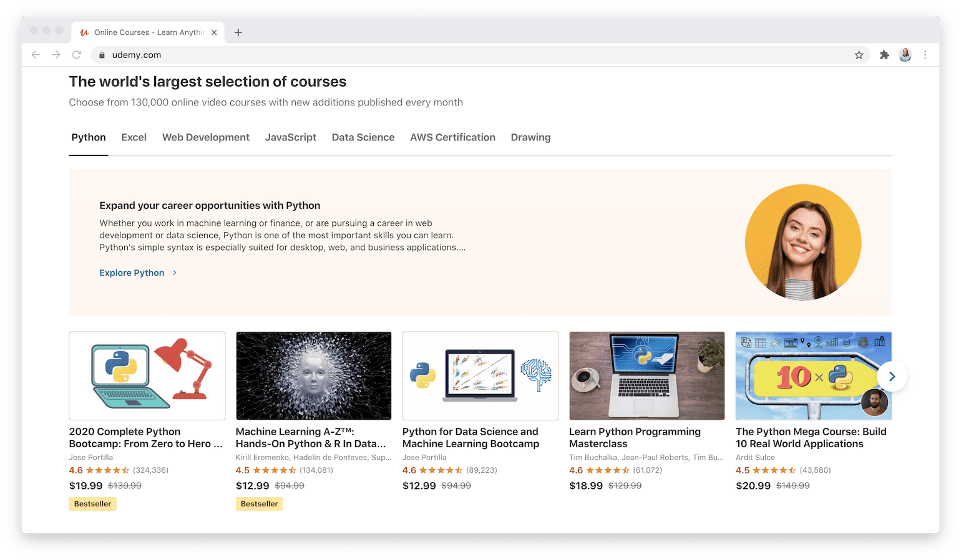
Task: Open the Chrome three-dot menu
Action: tap(925, 54)
